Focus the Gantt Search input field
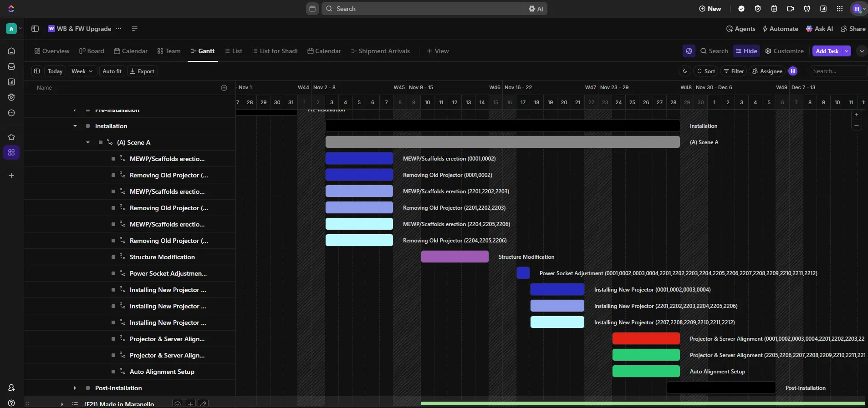 [837, 71]
